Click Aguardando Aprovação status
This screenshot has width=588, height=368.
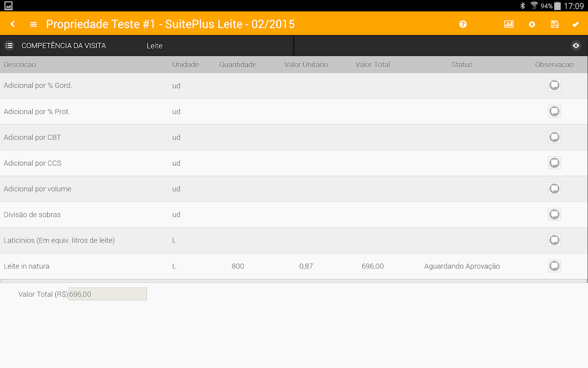coord(462,266)
